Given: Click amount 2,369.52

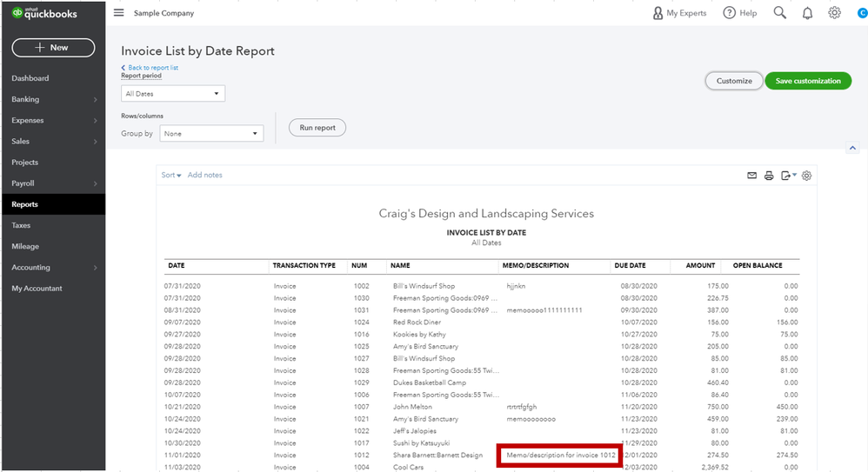Looking at the screenshot, I should [714, 468].
